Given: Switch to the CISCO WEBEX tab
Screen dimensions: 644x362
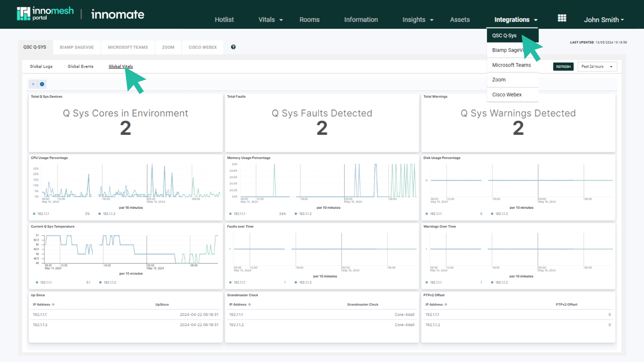Looking at the screenshot, I should click(203, 47).
